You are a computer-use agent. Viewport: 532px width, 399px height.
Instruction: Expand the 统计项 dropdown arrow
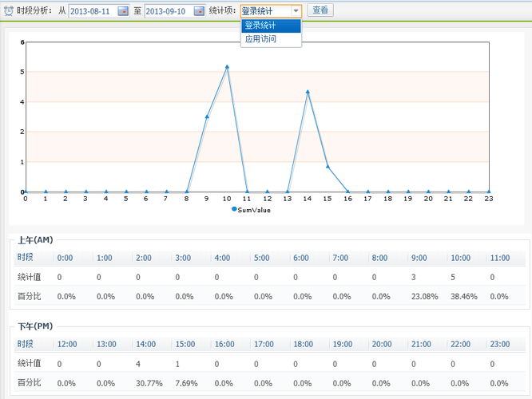[296, 11]
